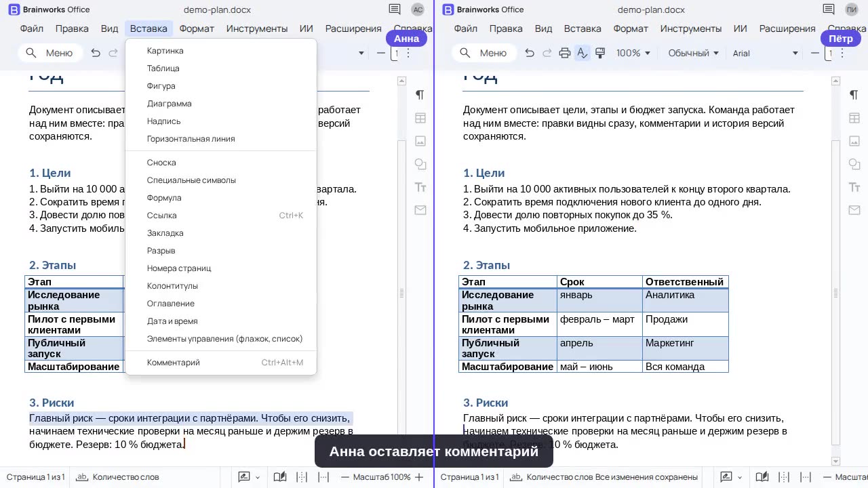Open shapes sidebar panel in Pyotr's window
Viewport: 868px width, 488px height.
[x=854, y=164]
